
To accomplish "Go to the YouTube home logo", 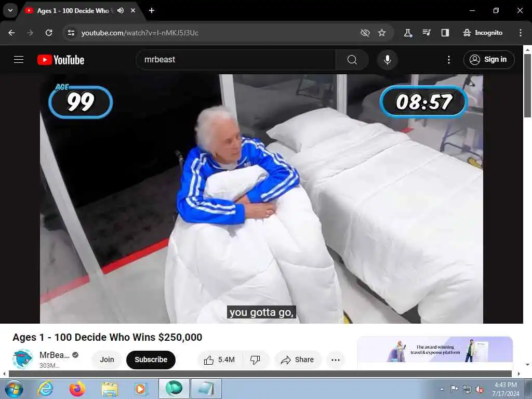I will pyautogui.click(x=61, y=60).
